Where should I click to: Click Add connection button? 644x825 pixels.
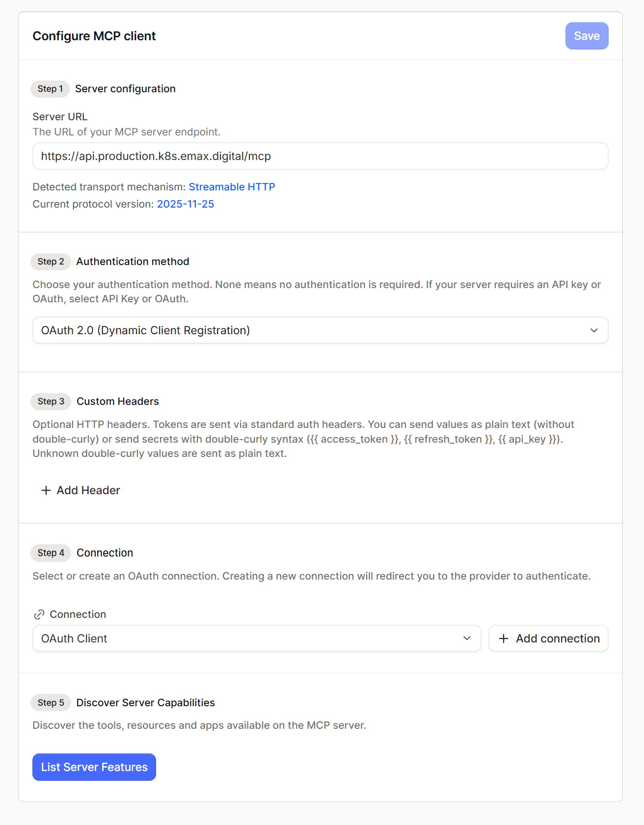[548, 639]
